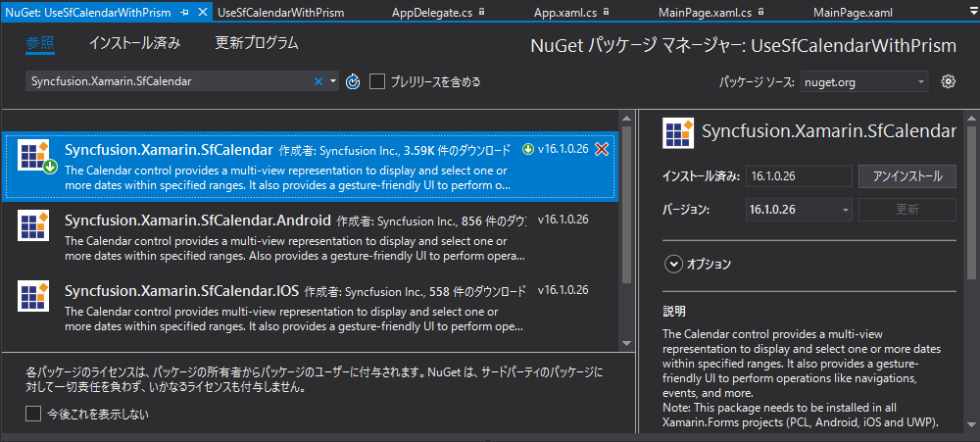Toggle include prerelease checkbox
Image resolution: width=980 pixels, height=442 pixels.
(x=377, y=81)
